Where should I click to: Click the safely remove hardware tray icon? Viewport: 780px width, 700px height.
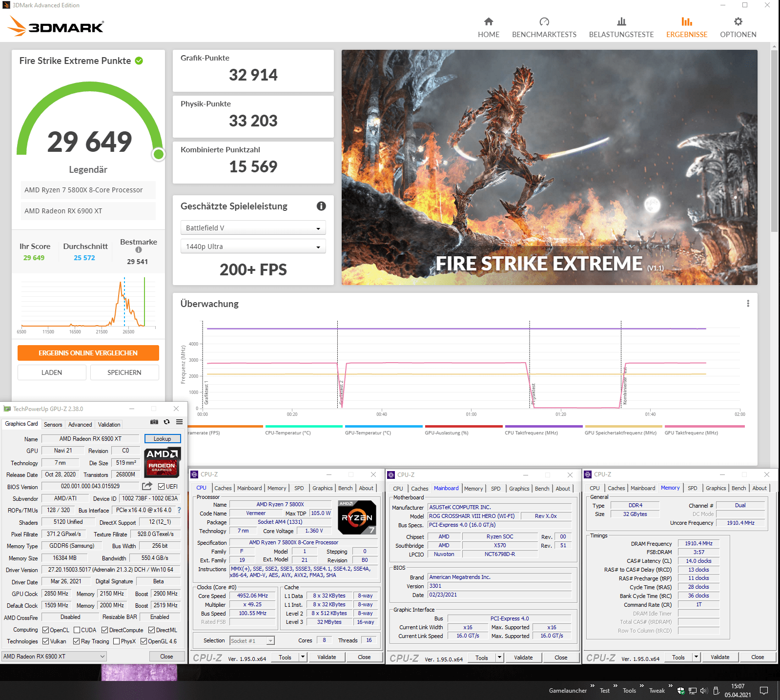coord(716,691)
